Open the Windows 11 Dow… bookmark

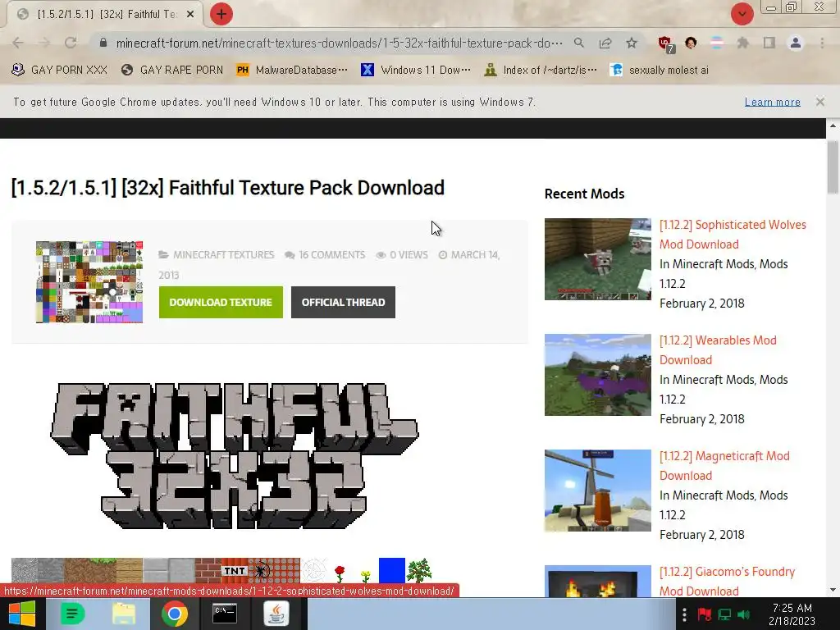tap(416, 70)
